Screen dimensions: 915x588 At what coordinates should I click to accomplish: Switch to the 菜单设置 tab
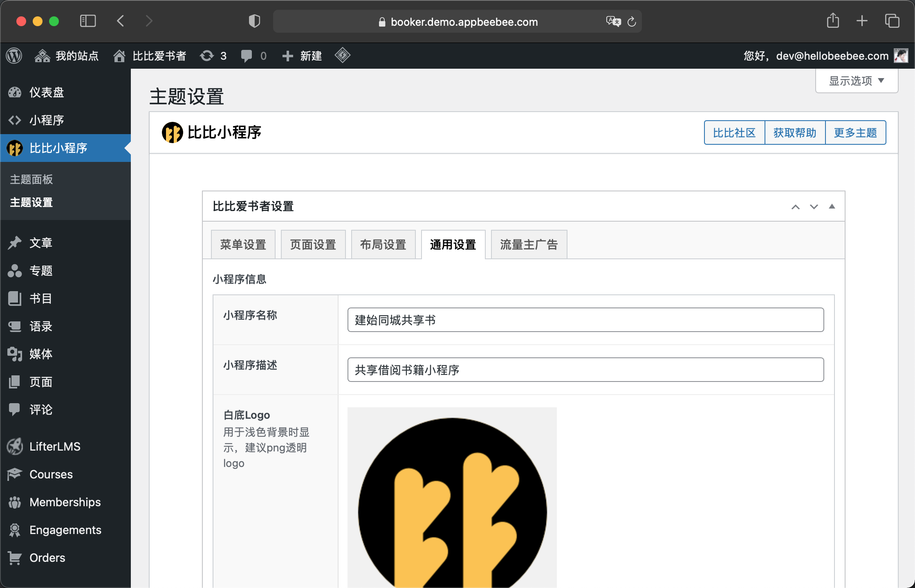[243, 245]
